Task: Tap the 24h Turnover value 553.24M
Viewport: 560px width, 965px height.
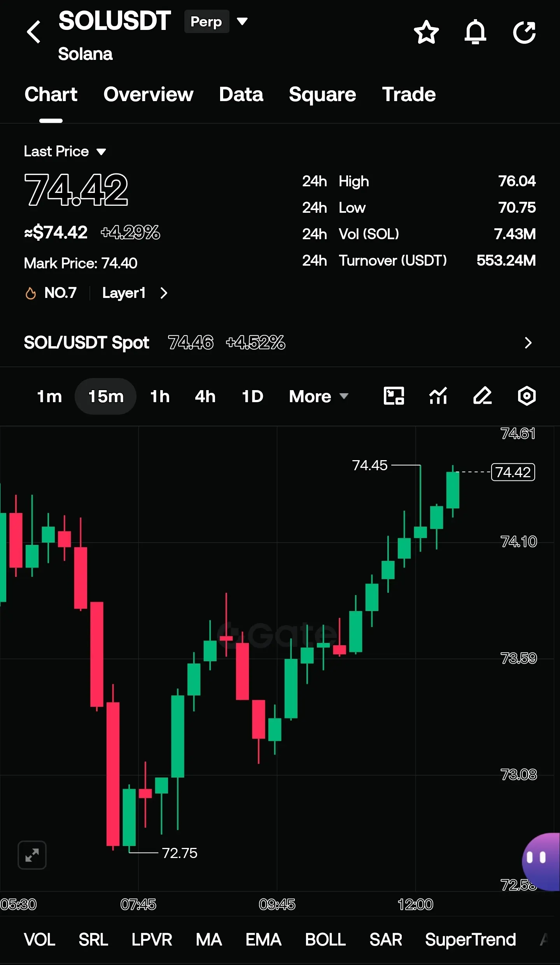Action: point(506,261)
